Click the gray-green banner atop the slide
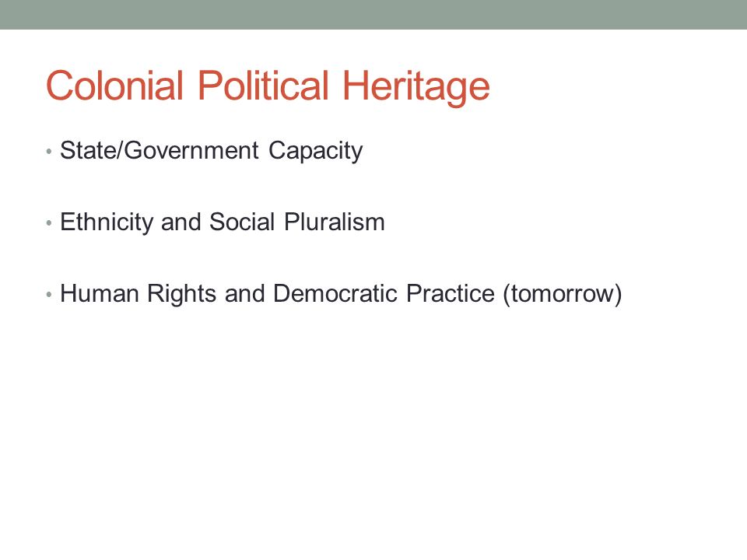Viewport: 747px width, 560px height. pyautogui.click(x=373, y=14)
